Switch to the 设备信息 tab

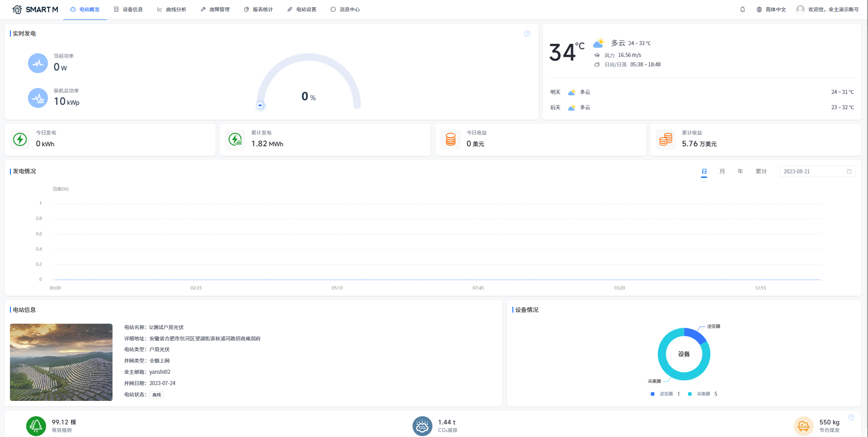[x=128, y=9]
